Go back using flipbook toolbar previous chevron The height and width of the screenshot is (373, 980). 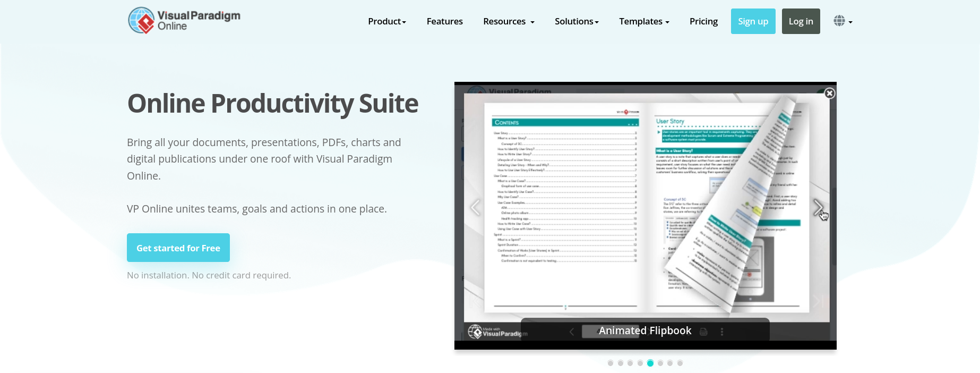[572, 332]
